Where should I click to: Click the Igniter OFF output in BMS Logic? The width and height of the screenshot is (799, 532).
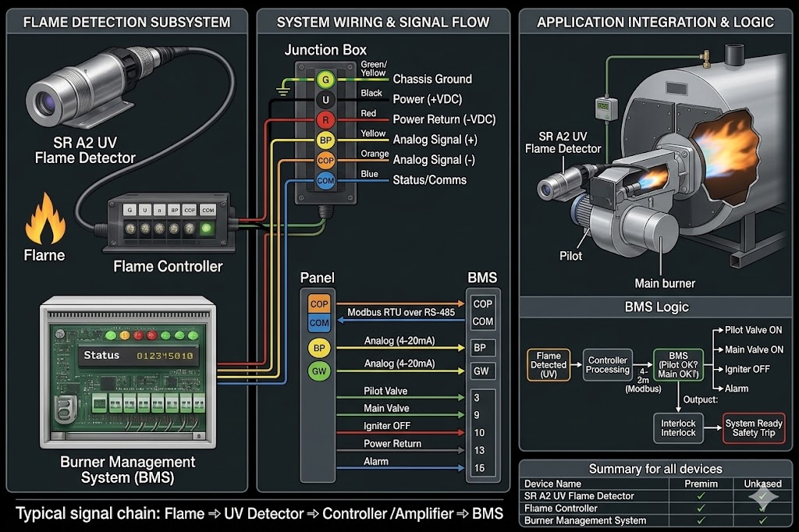click(x=747, y=369)
